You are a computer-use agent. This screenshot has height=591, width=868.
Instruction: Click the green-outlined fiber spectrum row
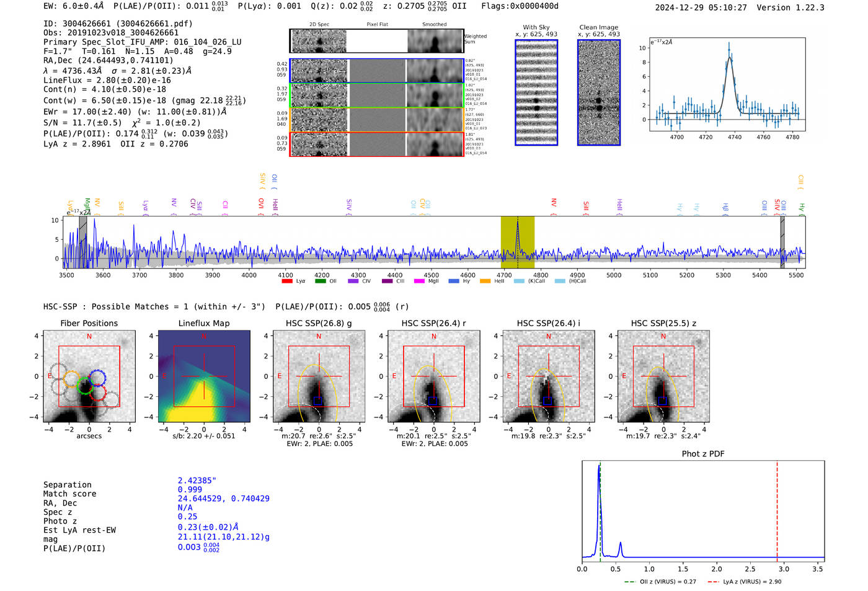pos(377,96)
